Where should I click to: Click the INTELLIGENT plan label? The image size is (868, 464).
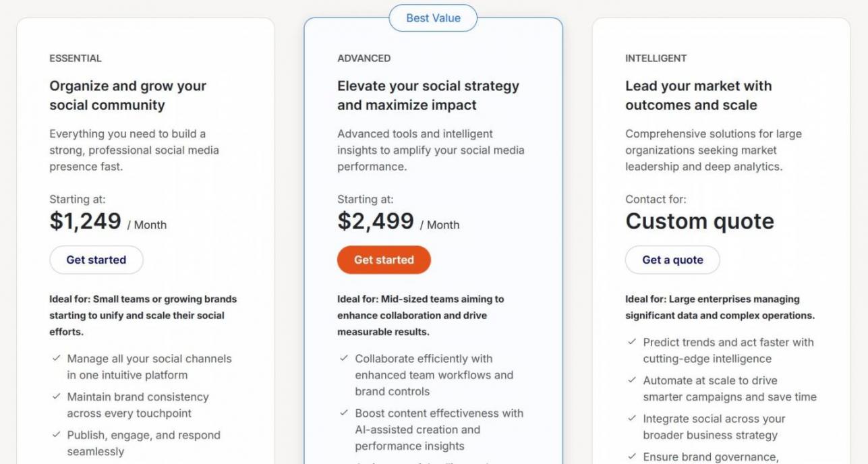[656, 59]
